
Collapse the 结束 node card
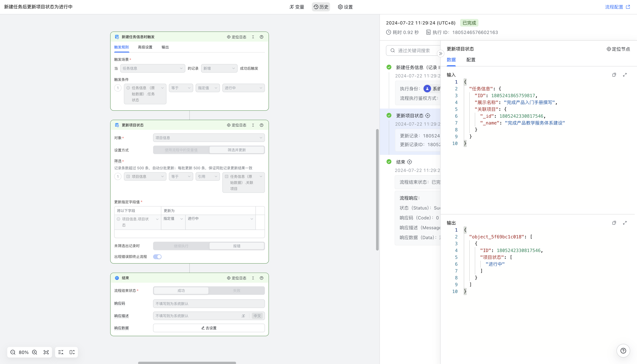[253, 278]
